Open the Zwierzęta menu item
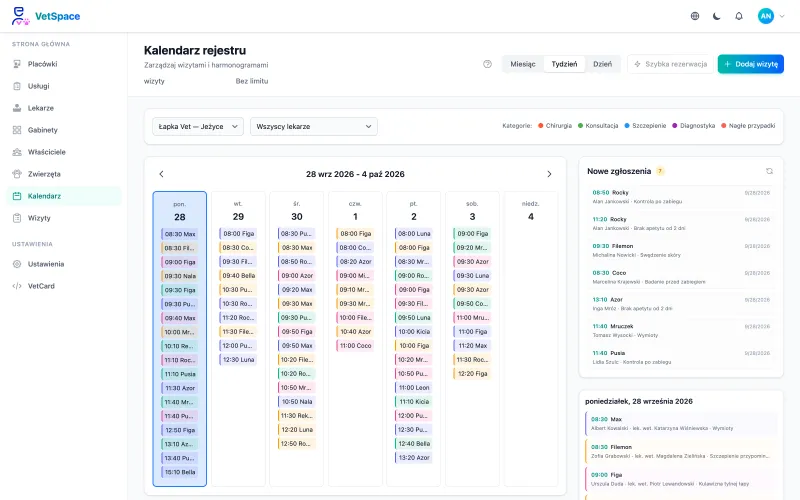This screenshot has width=800, height=500. tap(64, 173)
